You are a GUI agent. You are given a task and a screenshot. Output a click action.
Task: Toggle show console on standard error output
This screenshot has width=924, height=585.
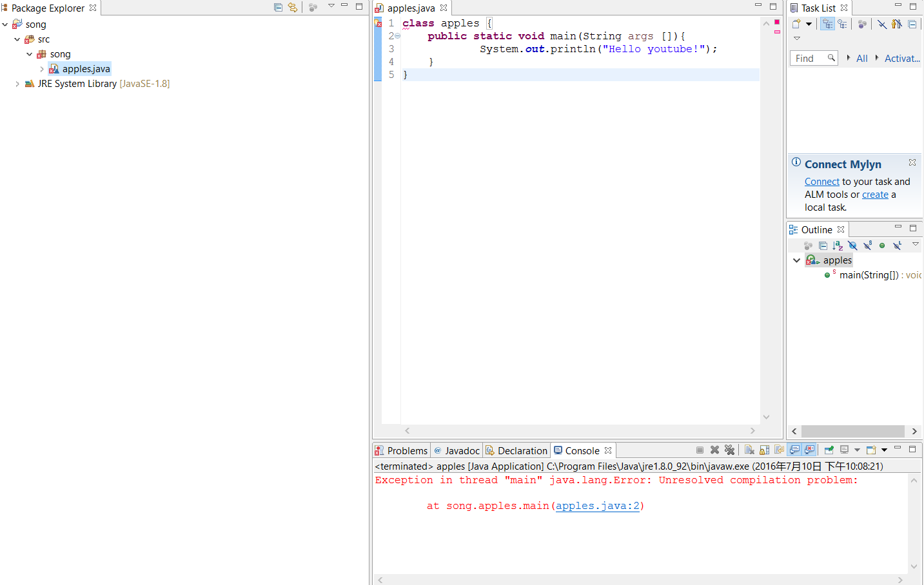pos(808,450)
